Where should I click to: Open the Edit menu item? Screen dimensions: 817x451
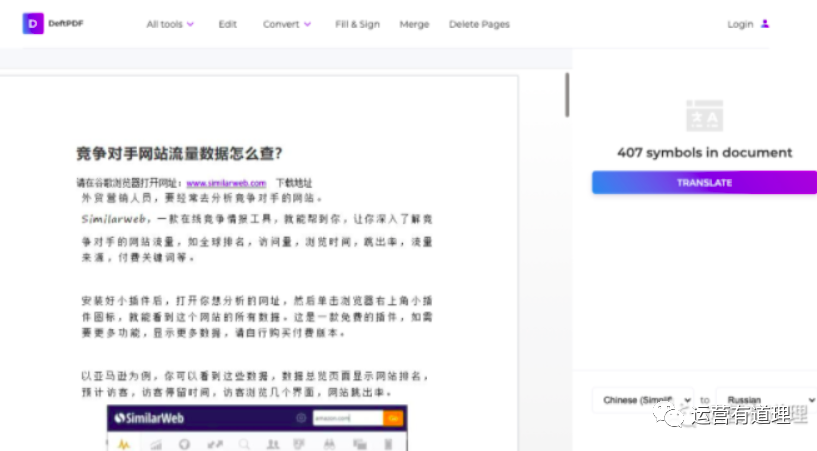click(228, 24)
